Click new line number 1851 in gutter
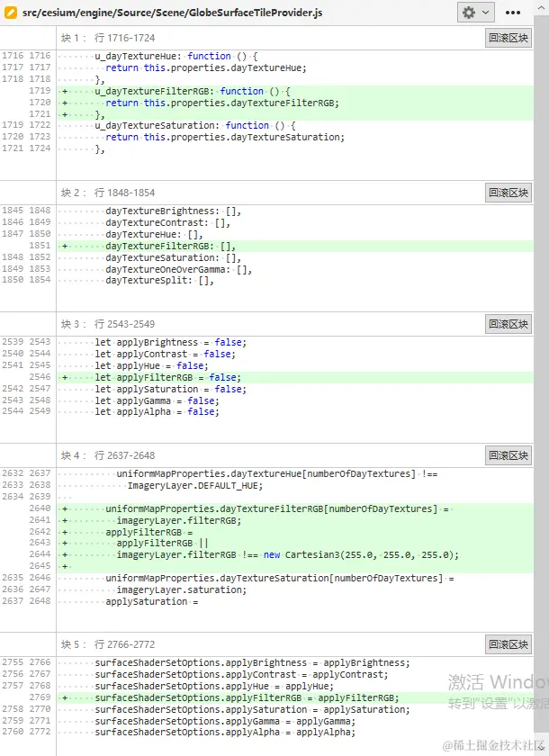549x756 pixels. [x=40, y=246]
